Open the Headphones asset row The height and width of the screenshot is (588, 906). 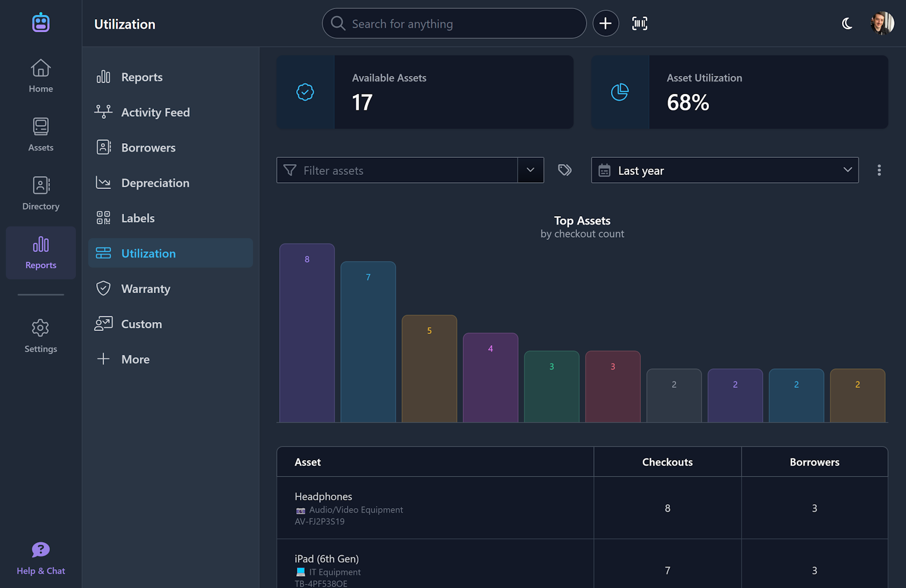[582, 508]
